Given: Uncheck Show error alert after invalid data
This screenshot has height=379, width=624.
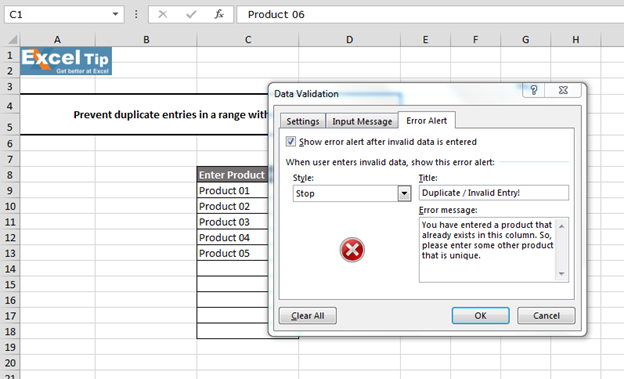Looking at the screenshot, I should click(x=291, y=141).
